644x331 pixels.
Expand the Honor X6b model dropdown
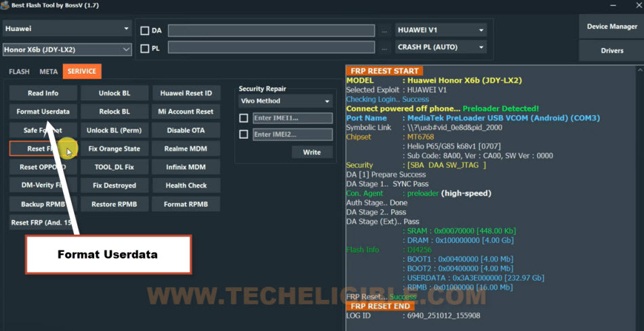67,50
